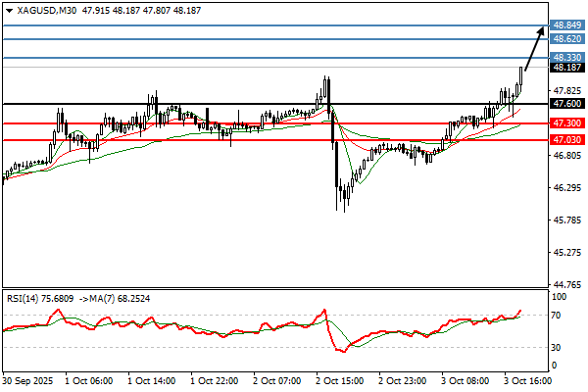Click the 44.765 price axis value
Image resolution: width=588 pixels, height=392 pixels.
[567, 284]
